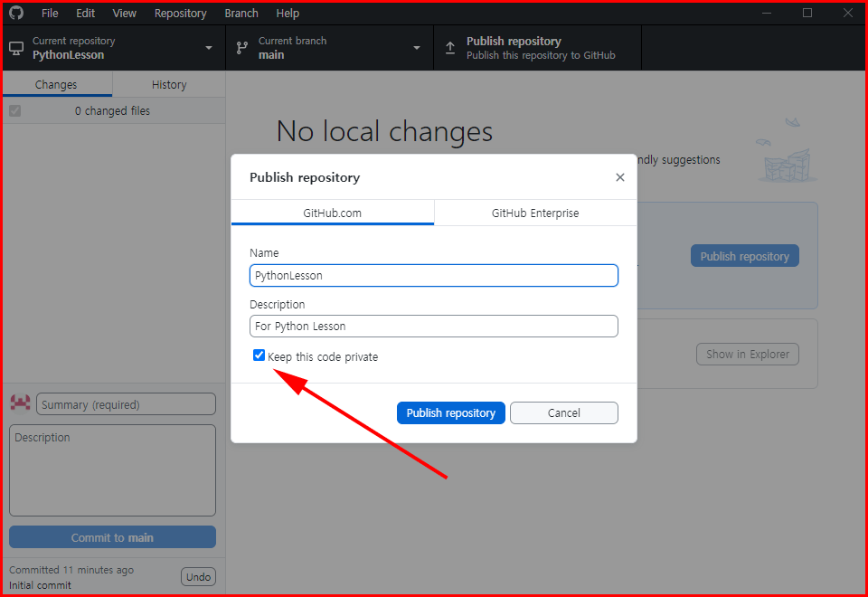The width and height of the screenshot is (868, 597).
Task: Maximize the GitHub Desktop window
Action: (807, 13)
